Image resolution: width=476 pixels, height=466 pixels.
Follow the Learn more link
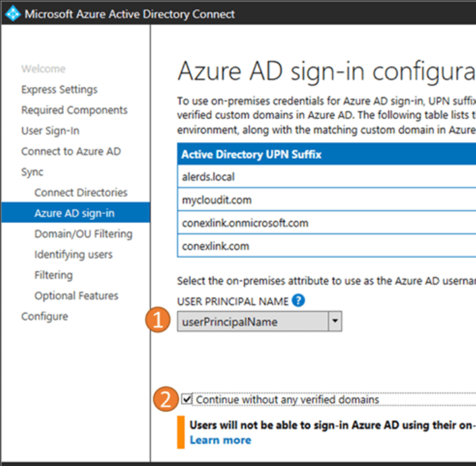[x=220, y=440]
